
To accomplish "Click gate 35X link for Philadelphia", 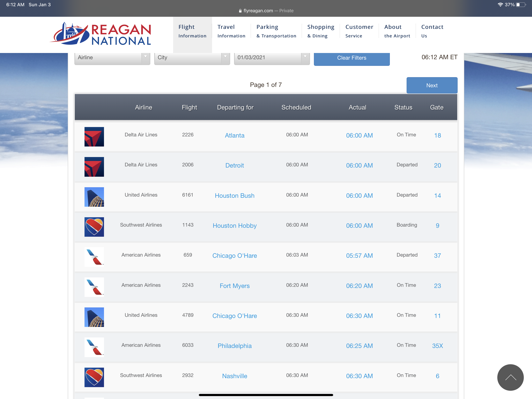I will click(438, 346).
